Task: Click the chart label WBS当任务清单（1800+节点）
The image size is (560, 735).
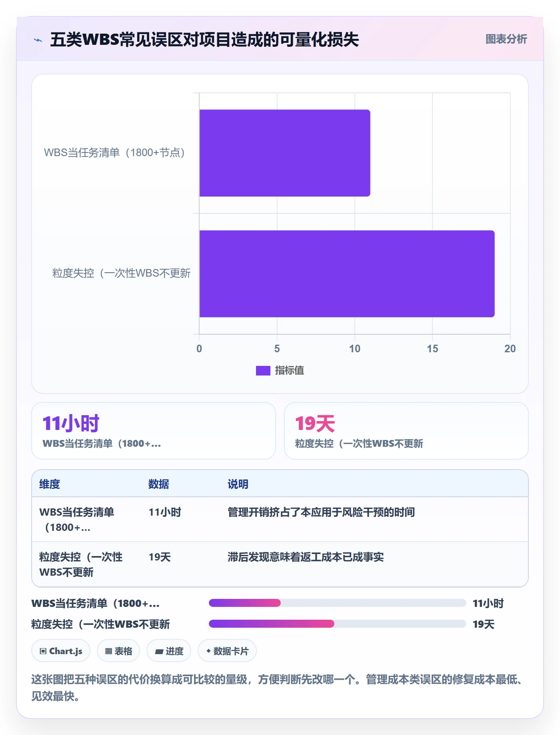Action: pos(114,153)
